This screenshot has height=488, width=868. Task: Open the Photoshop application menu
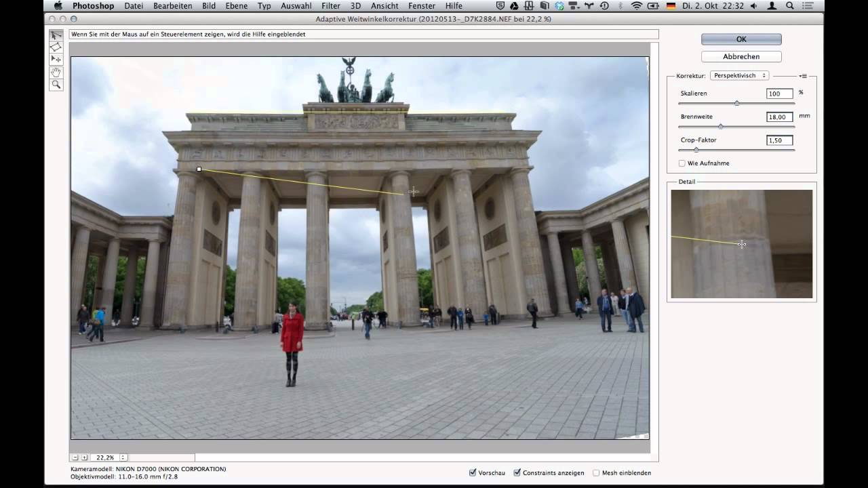(94, 5)
